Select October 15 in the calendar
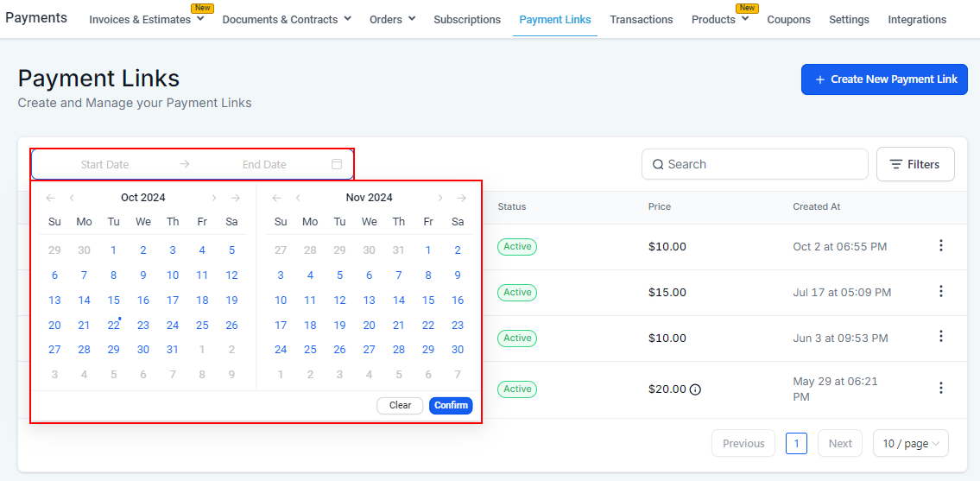Screen dimensions: 980x481 113,301
